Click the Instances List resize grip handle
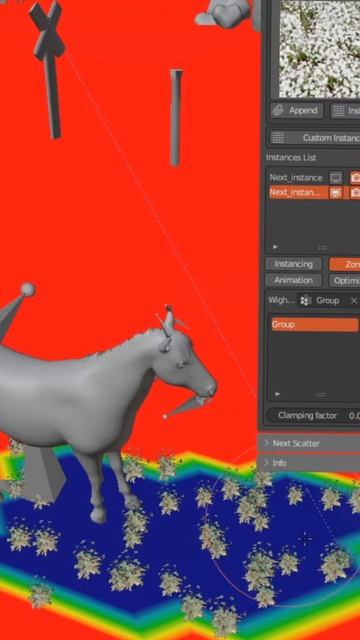This screenshot has height=640, width=360. click(322, 248)
